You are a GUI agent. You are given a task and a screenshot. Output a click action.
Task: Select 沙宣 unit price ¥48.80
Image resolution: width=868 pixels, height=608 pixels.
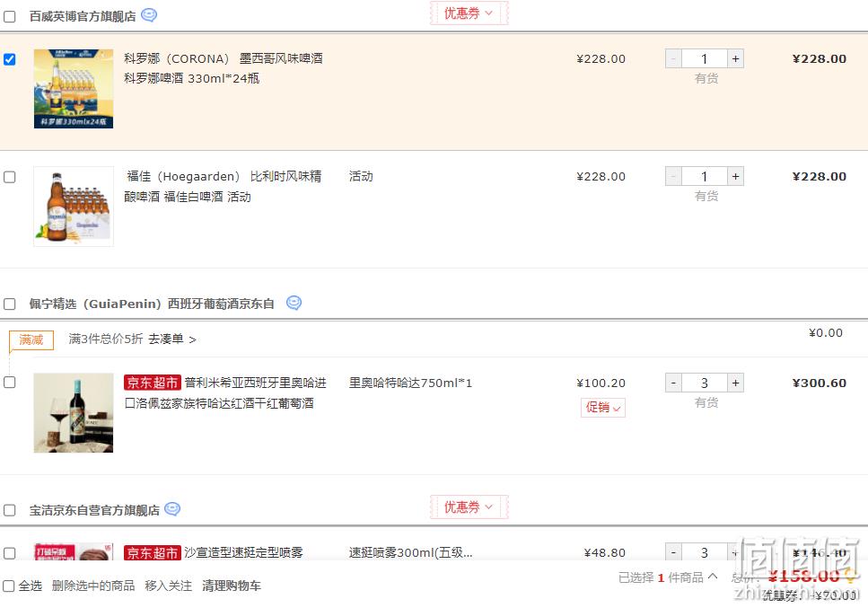(604, 552)
